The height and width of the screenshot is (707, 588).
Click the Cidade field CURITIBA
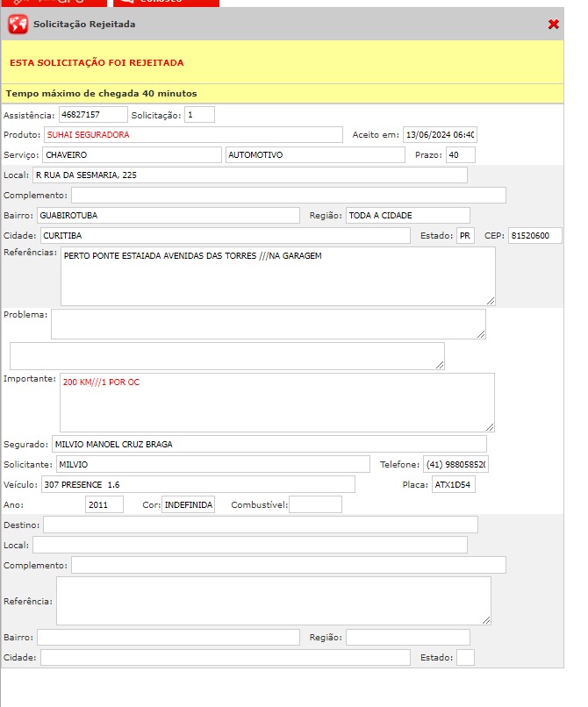pos(226,236)
